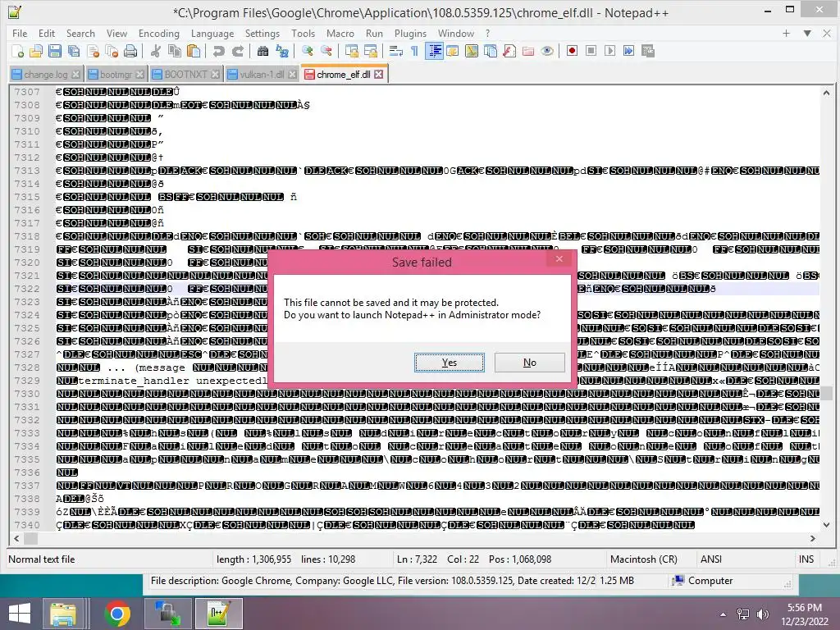This screenshot has width=840, height=630.
Task: Click the Playback macro icon
Action: pos(609,51)
